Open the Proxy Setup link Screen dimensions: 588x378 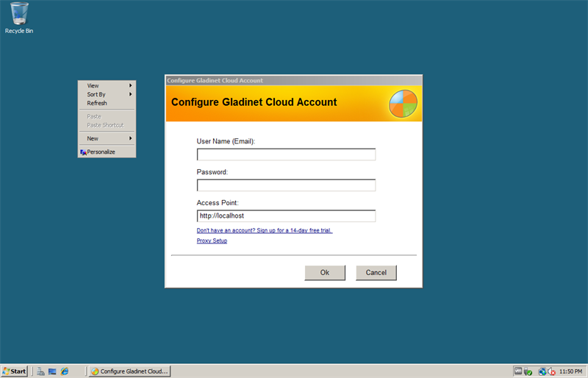point(212,240)
